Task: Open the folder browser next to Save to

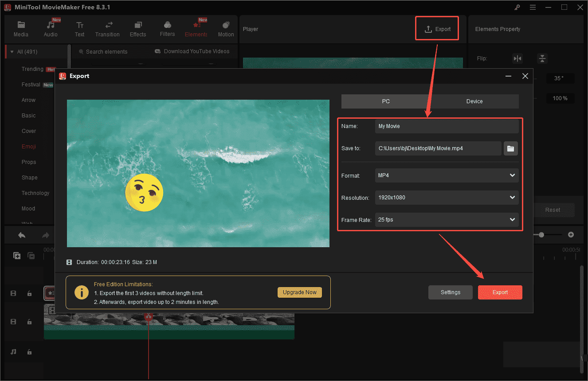Action: (x=510, y=148)
